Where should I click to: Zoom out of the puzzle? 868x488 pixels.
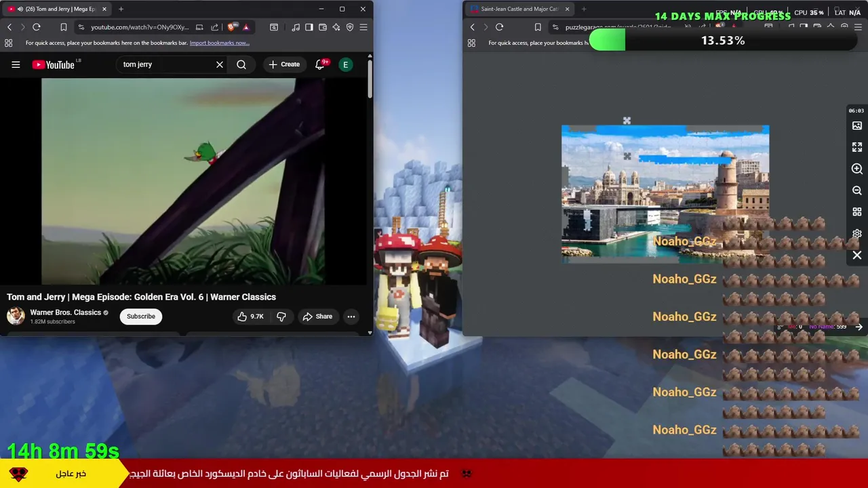pos(857,190)
